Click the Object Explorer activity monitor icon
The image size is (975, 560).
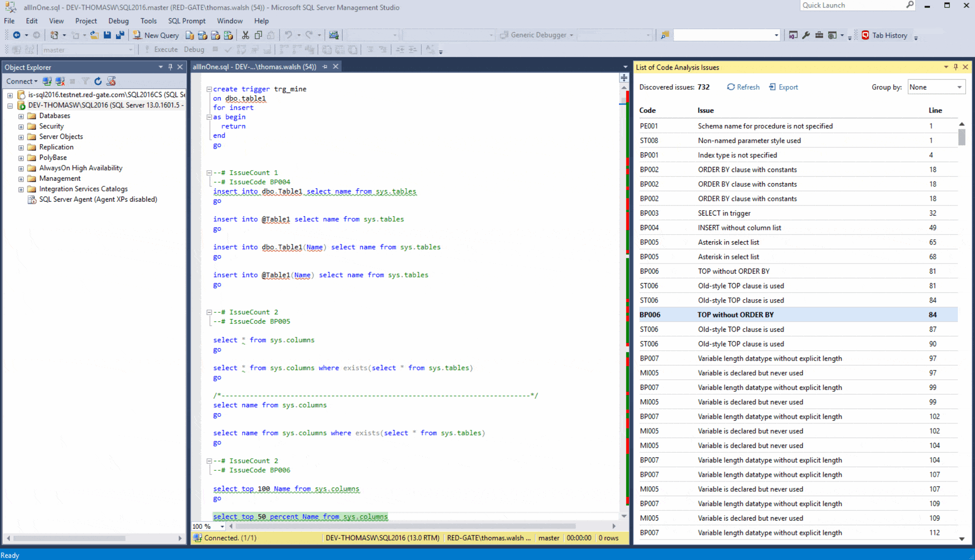pyautogui.click(x=111, y=81)
